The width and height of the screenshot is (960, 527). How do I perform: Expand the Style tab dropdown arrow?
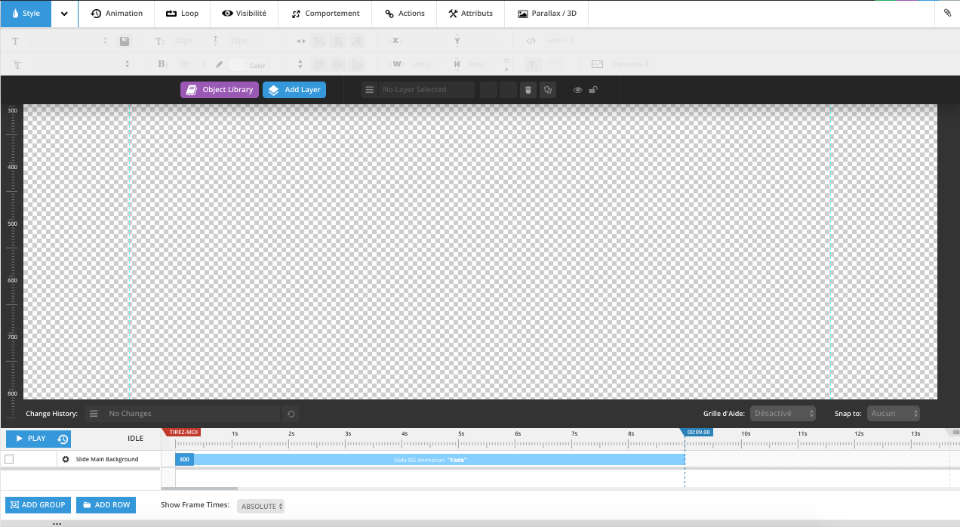pos(64,14)
